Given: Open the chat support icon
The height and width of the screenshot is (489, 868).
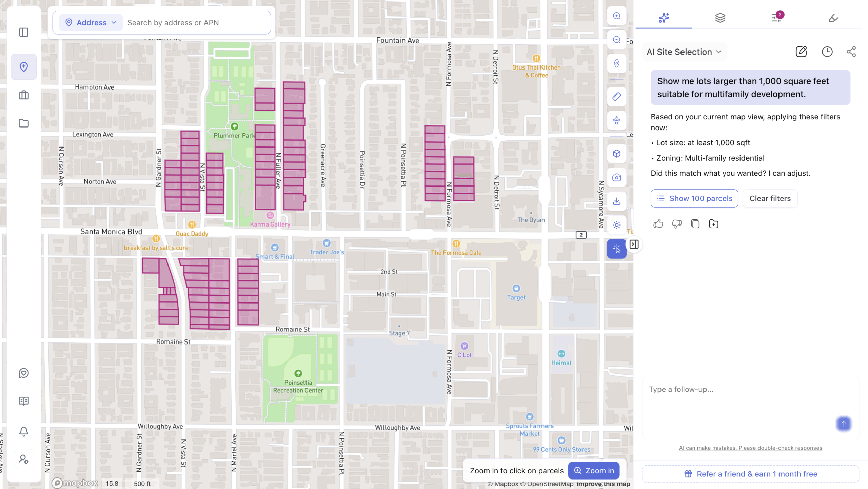Looking at the screenshot, I should pyautogui.click(x=24, y=373).
